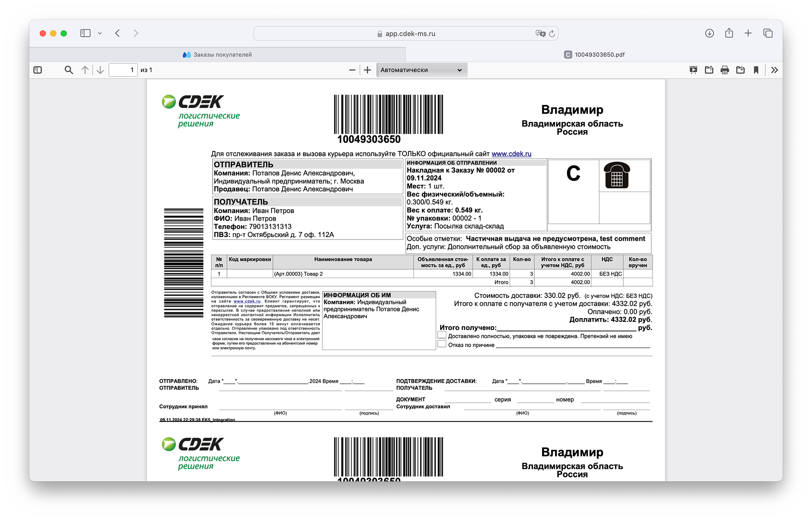
Task: Click the page number input field
Action: point(123,70)
